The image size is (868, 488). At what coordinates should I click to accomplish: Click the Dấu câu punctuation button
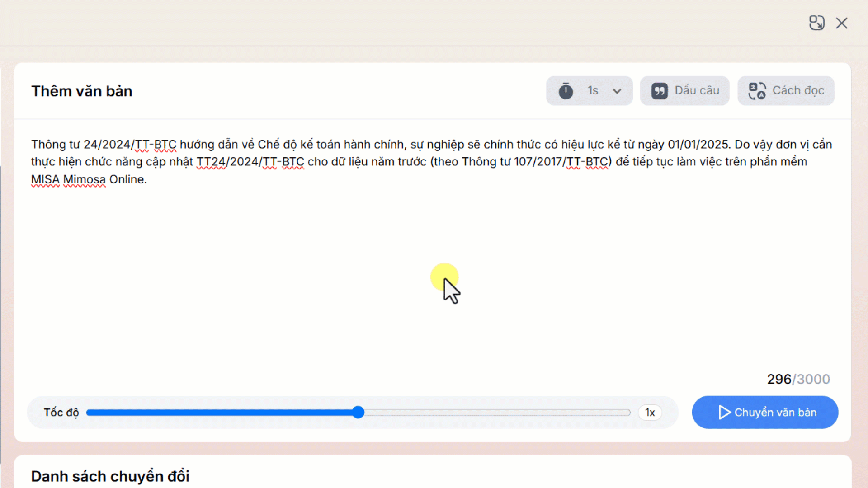(684, 91)
